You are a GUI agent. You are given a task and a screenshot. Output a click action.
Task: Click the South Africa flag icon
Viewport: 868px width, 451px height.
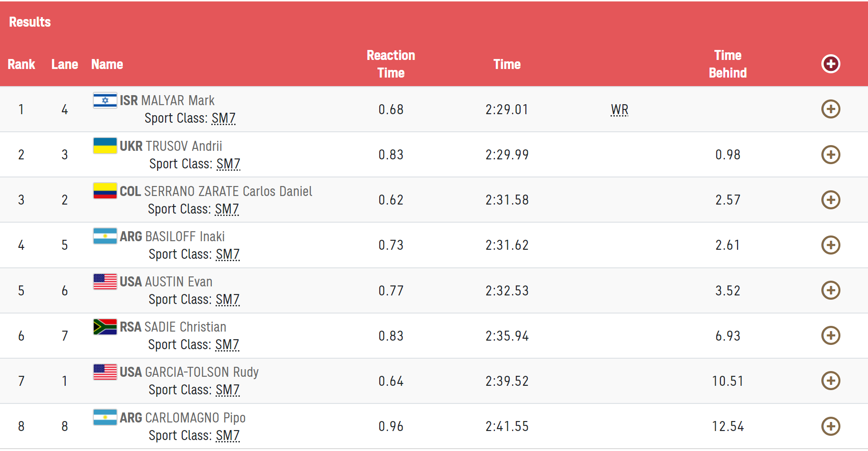pos(105,327)
